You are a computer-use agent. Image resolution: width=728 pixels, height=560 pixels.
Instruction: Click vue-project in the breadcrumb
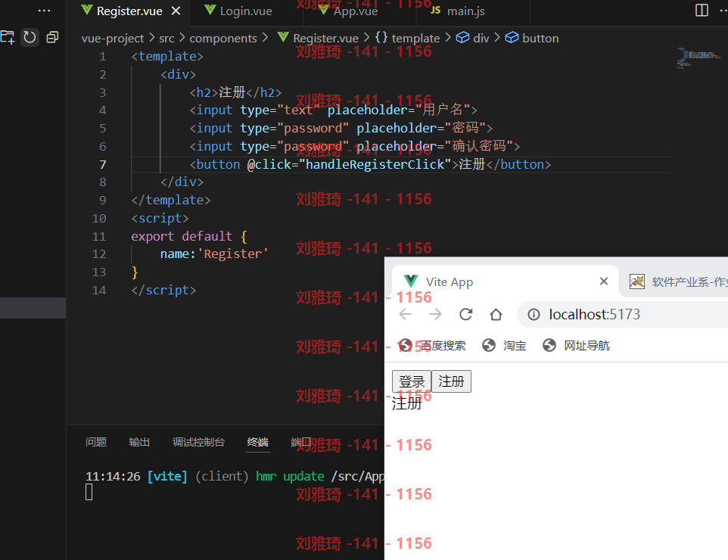pyautogui.click(x=113, y=38)
